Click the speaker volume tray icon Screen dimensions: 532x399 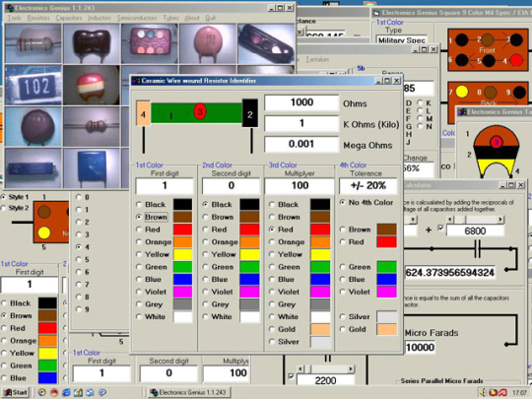(483, 392)
